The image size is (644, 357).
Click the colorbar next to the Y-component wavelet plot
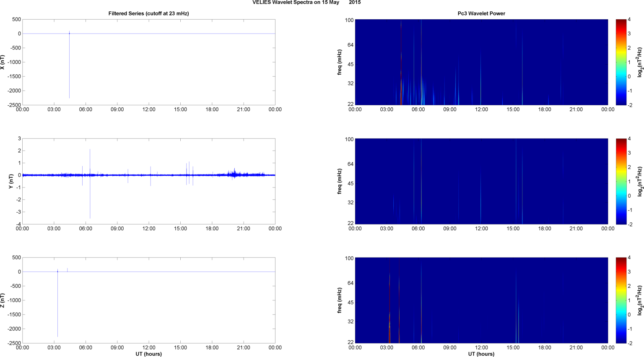coord(621,181)
